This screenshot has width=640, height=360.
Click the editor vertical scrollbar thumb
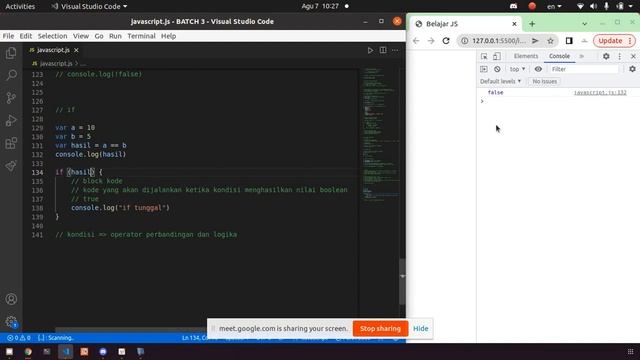pyautogui.click(x=402, y=282)
